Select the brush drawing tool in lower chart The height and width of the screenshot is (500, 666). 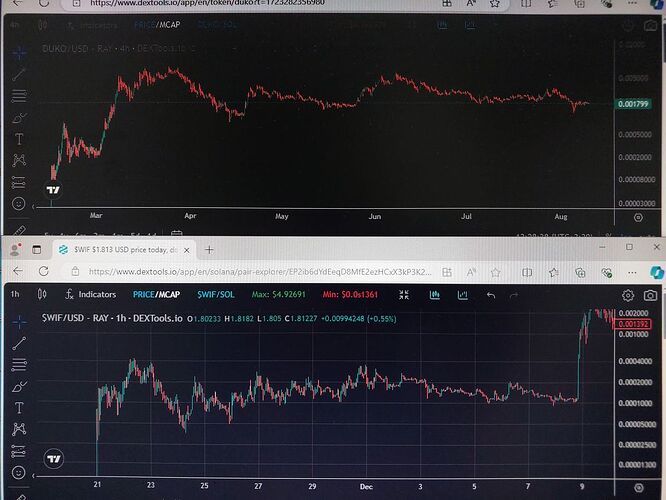coord(19,387)
